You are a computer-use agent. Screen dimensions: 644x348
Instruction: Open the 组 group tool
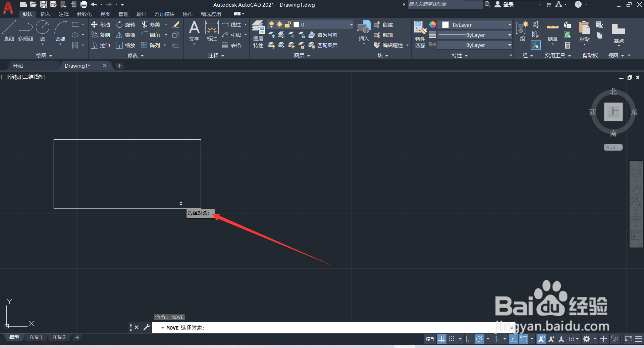[x=522, y=31]
